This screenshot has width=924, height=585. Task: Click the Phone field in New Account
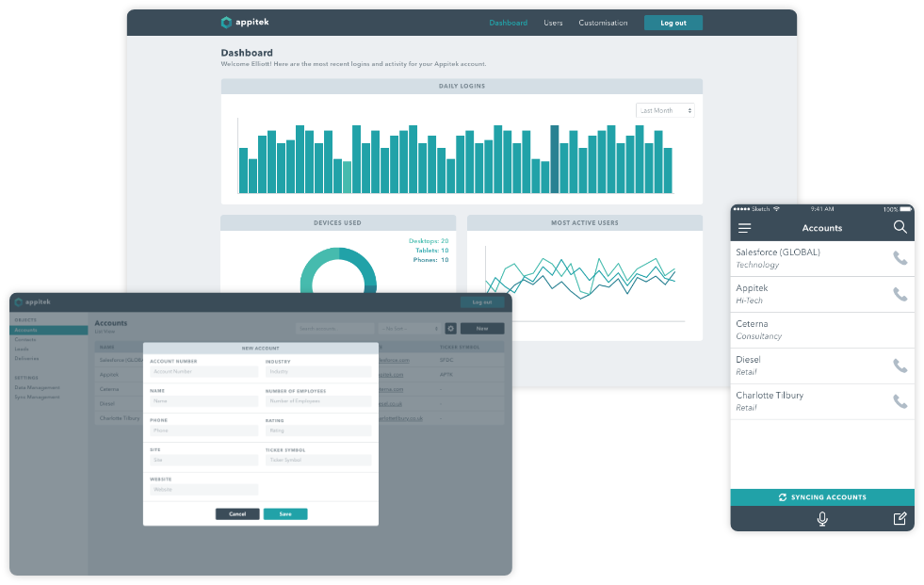[x=203, y=431]
